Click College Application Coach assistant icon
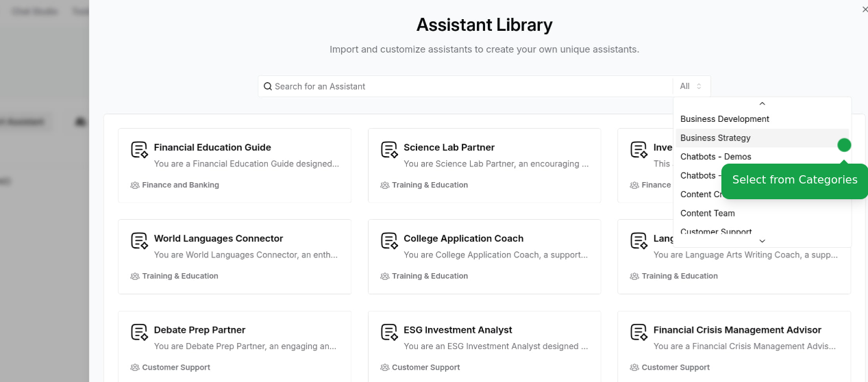Image resolution: width=868 pixels, height=382 pixels. pos(390,241)
